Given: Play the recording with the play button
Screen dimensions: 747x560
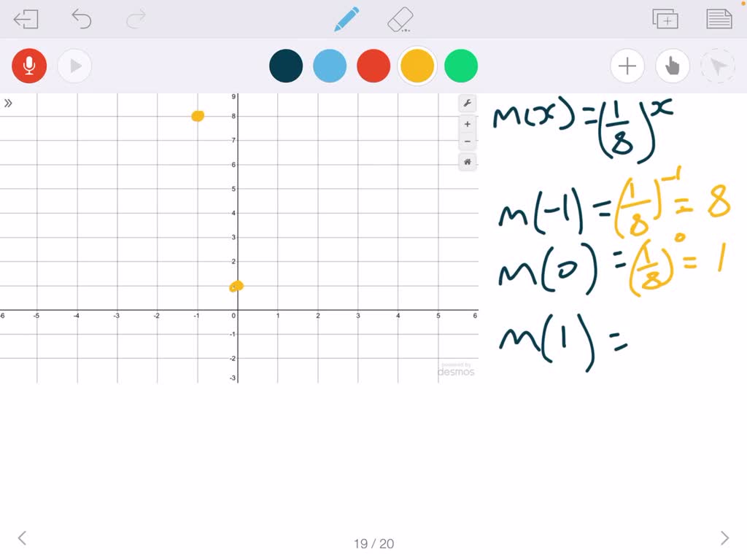Looking at the screenshot, I should (x=74, y=66).
